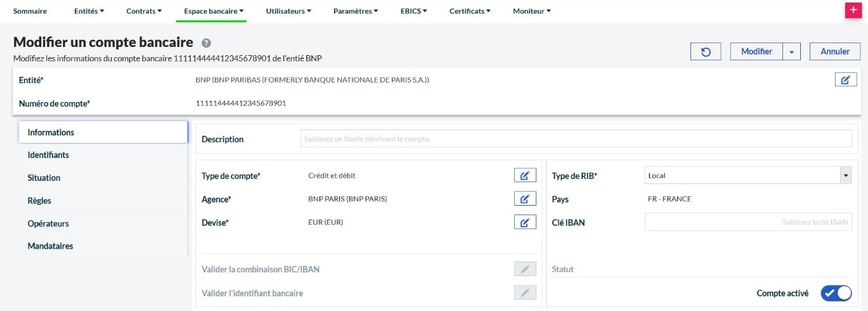Click the Devise edit pencil icon
This screenshot has width=868, height=311.
coord(524,222)
